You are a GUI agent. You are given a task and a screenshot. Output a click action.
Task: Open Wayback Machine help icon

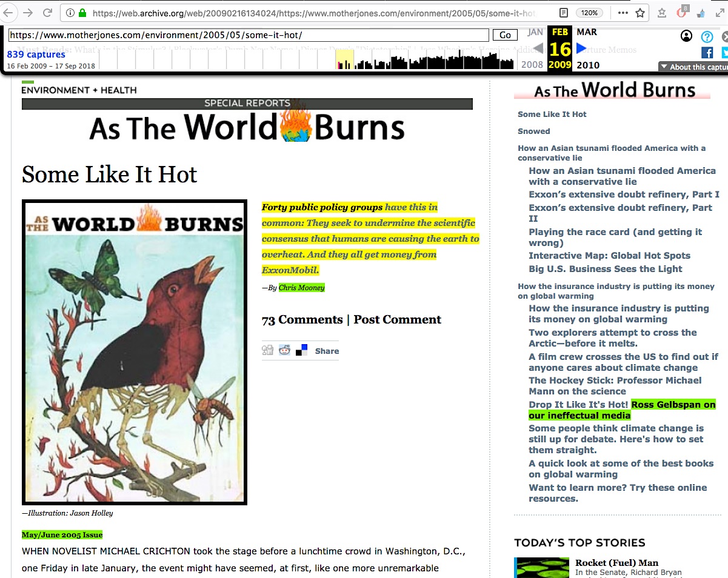(707, 36)
